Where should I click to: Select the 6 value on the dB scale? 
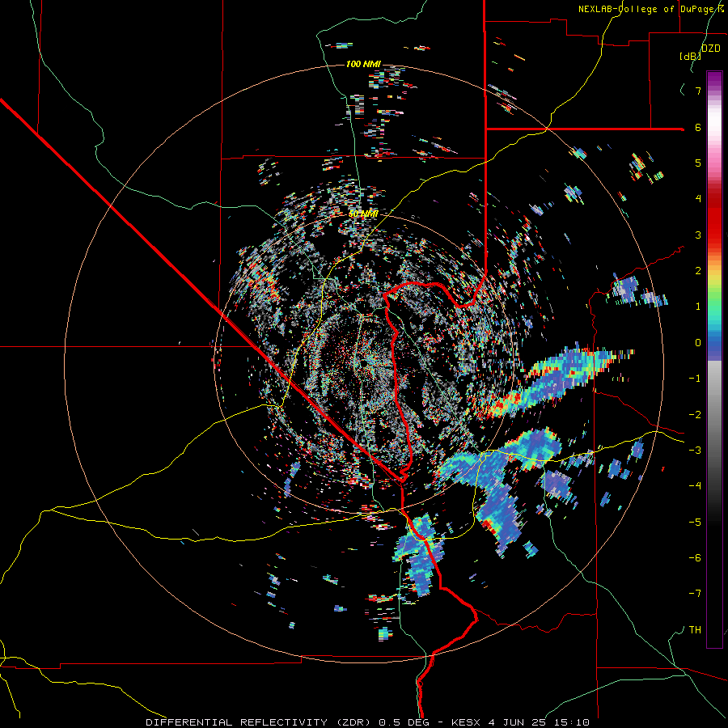(x=698, y=127)
